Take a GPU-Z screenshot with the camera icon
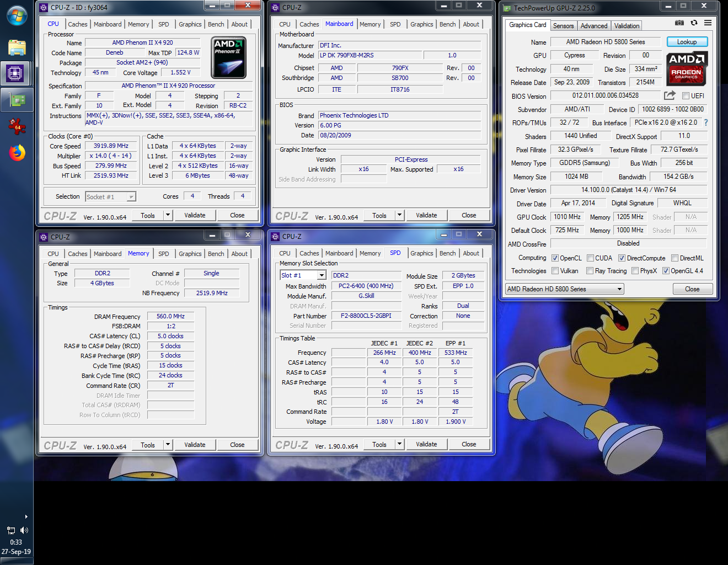This screenshot has height=565, width=728. pos(679,23)
